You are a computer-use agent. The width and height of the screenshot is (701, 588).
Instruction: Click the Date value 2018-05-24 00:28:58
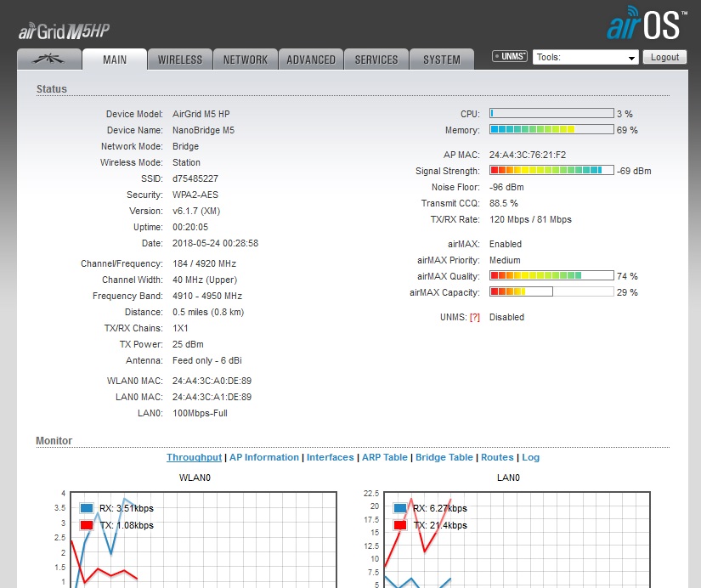point(216,243)
